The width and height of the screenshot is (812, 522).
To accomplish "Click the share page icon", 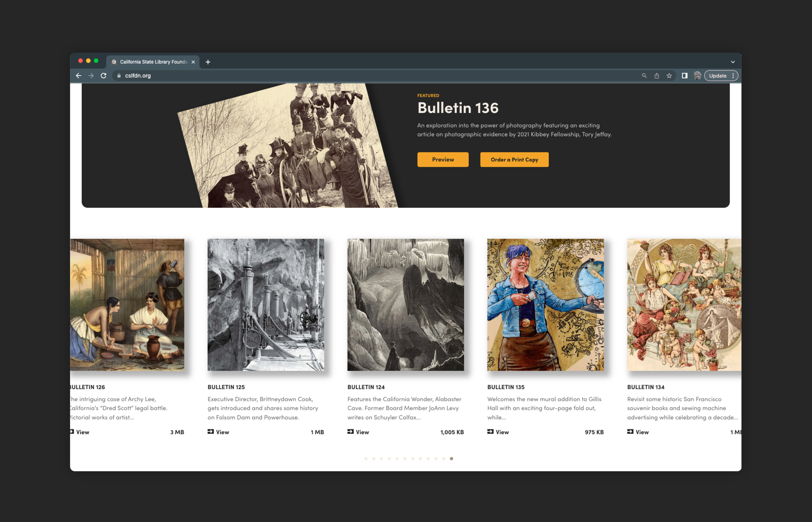I will click(656, 76).
